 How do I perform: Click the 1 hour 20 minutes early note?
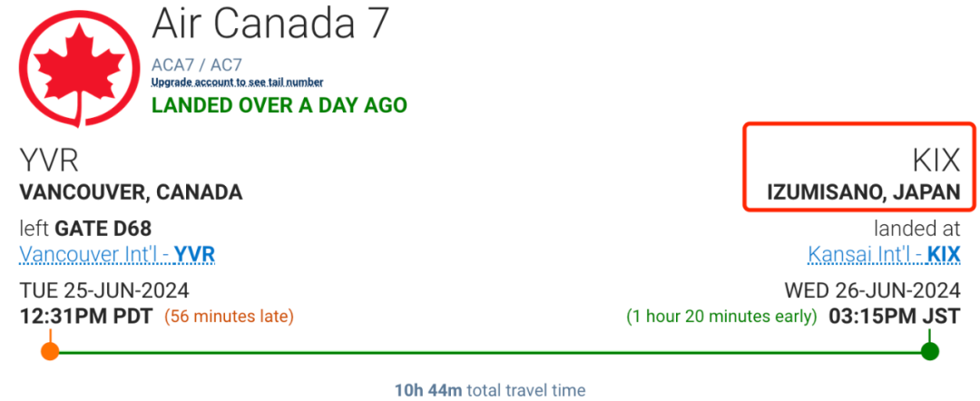point(722,317)
